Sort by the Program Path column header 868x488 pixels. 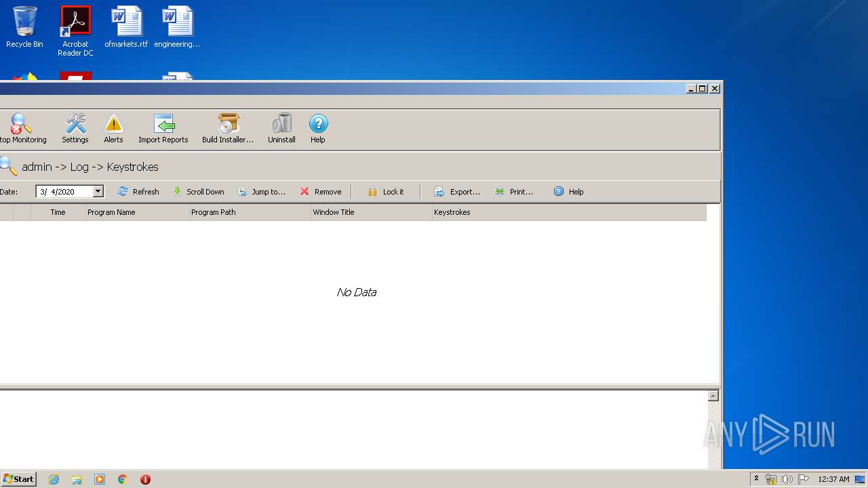250,212
